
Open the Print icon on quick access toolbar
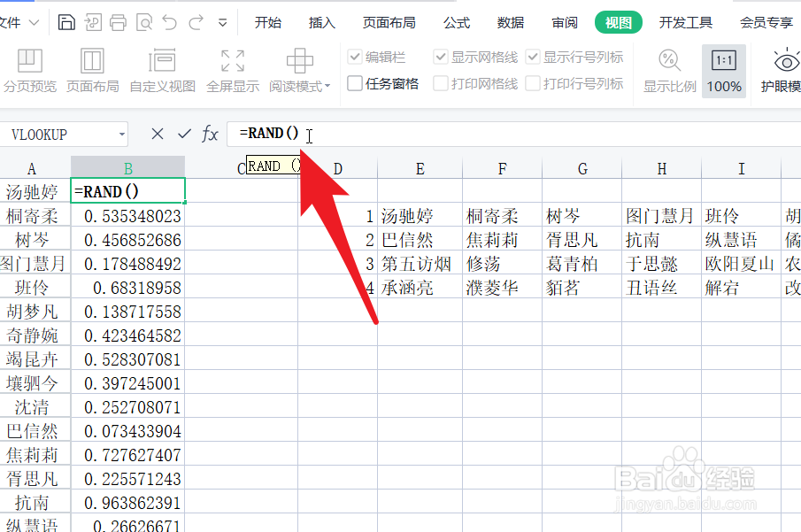pyautogui.click(x=118, y=22)
